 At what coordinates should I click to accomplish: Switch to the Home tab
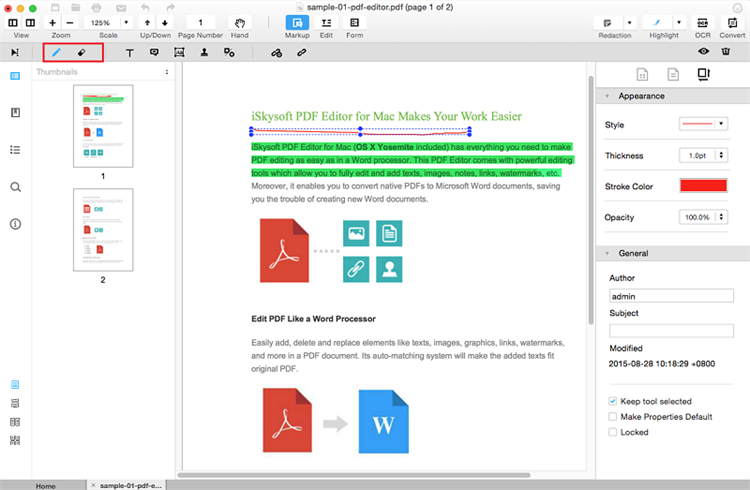coord(45,485)
